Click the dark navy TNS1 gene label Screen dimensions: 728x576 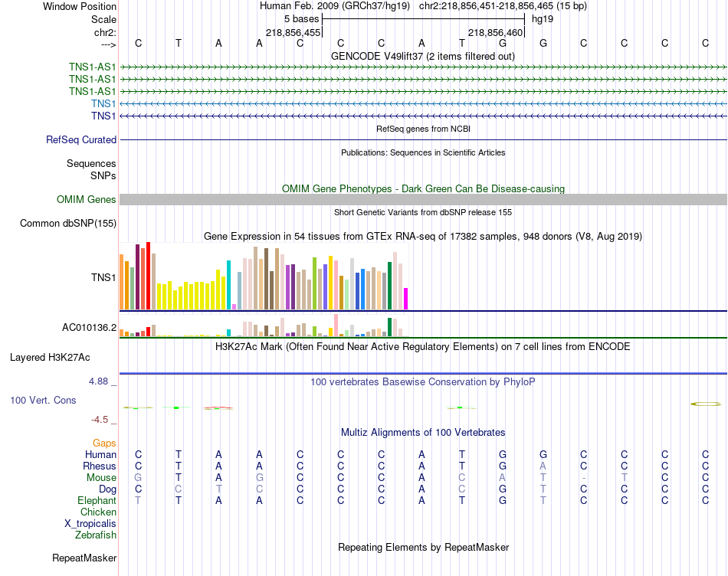[103, 116]
